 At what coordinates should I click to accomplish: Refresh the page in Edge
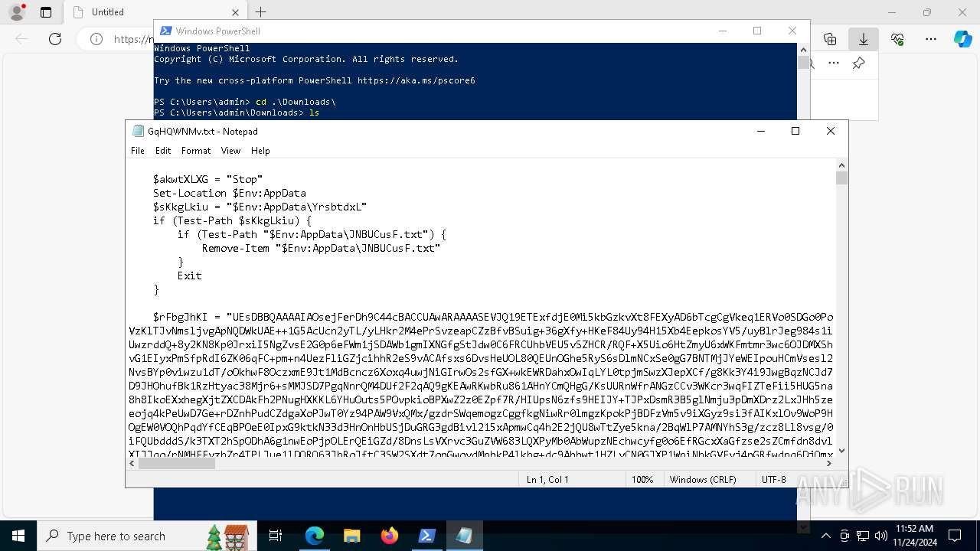pyautogui.click(x=55, y=39)
